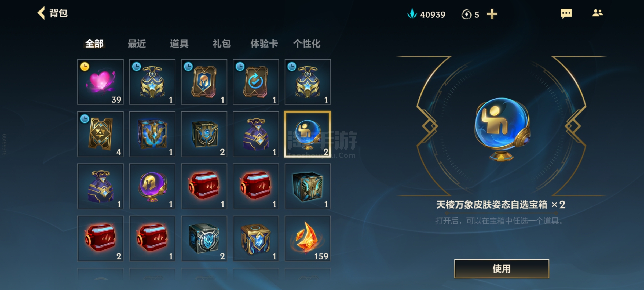Screen dimensions: 644x290
Task: Open the friends list icon
Action: [598, 13]
